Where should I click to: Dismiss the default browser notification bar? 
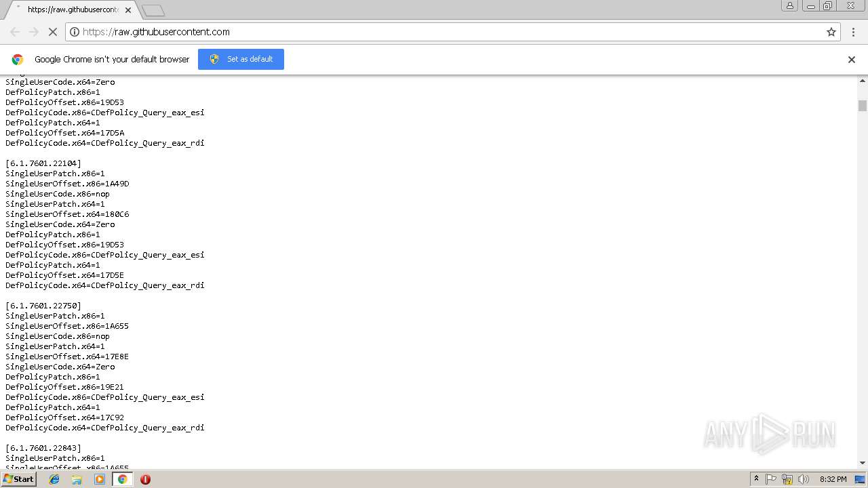(852, 60)
